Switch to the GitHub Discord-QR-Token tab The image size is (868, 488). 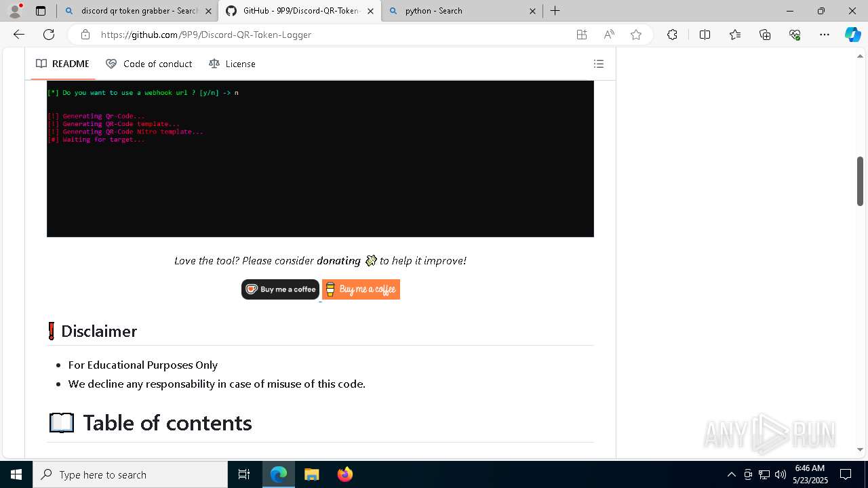click(300, 11)
